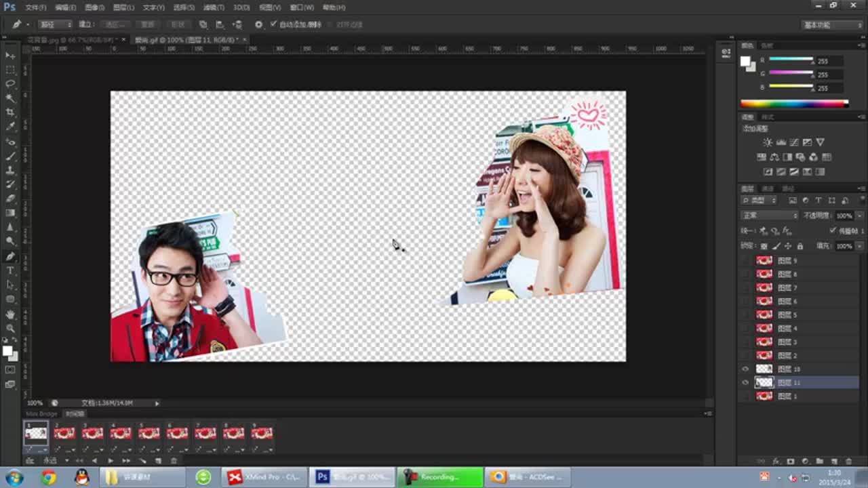
Task: Hide layer 10 using its eye icon
Action: coord(745,369)
